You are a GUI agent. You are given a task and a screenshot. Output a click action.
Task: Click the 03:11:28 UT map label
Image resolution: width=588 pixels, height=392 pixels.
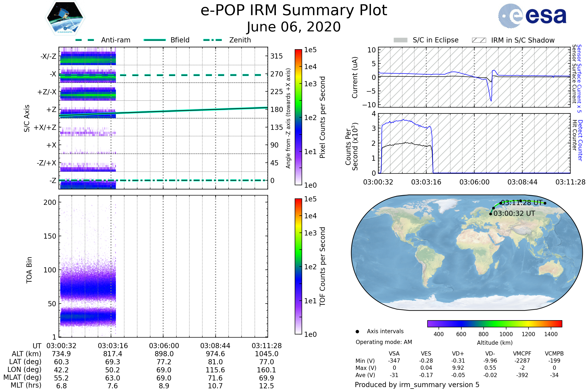tap(522, 203)
